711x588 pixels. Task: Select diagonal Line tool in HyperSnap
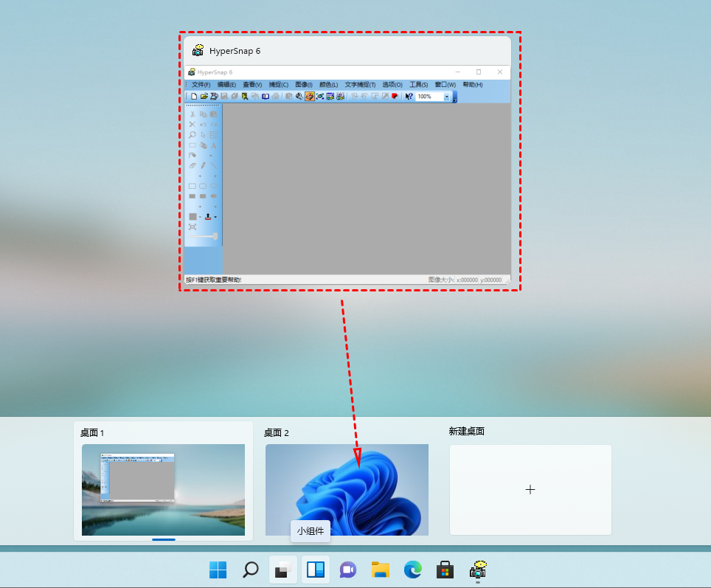click(214, 165)
